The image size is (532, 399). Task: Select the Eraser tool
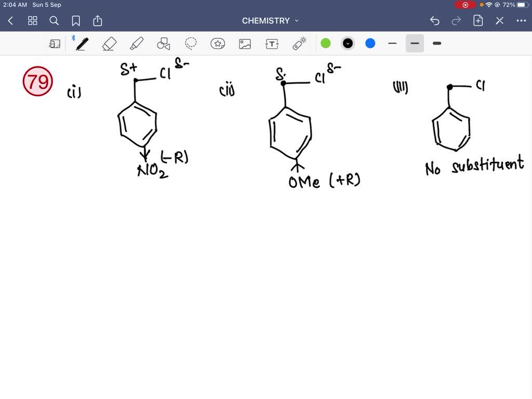coord(109,43)
